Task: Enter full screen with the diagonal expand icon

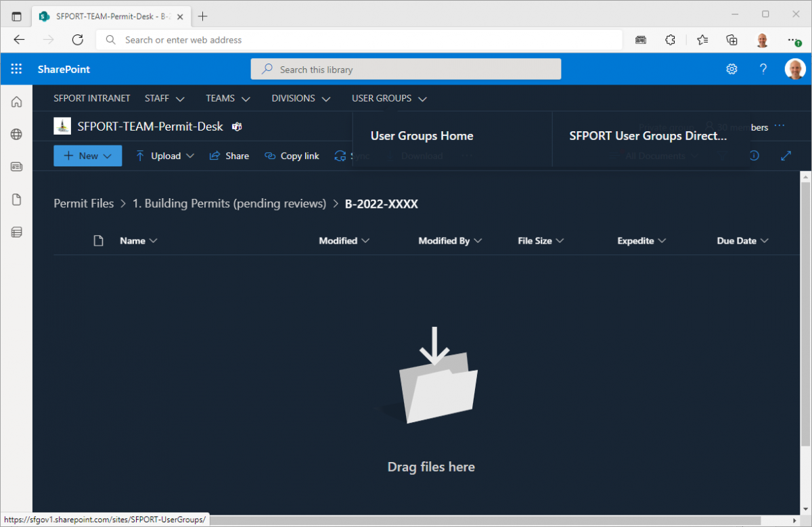Action: coord(786,156)
